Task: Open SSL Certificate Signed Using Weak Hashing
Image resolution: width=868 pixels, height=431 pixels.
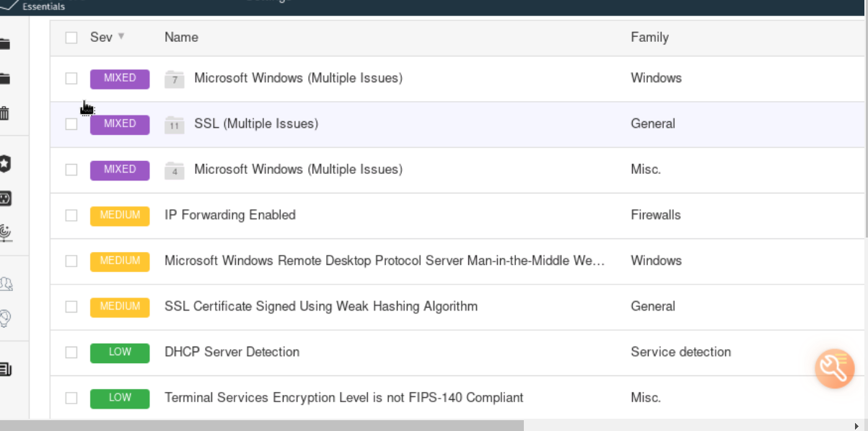Action: point(320,306)
